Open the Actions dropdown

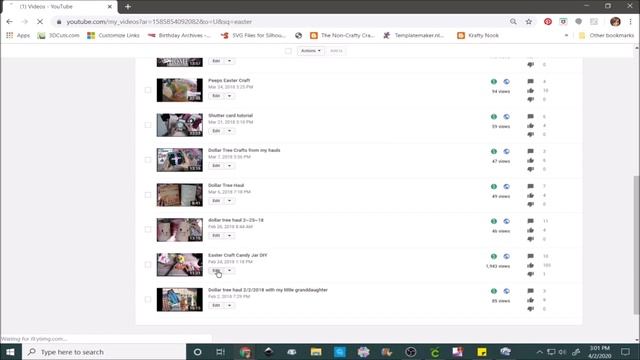click(311, 51)
